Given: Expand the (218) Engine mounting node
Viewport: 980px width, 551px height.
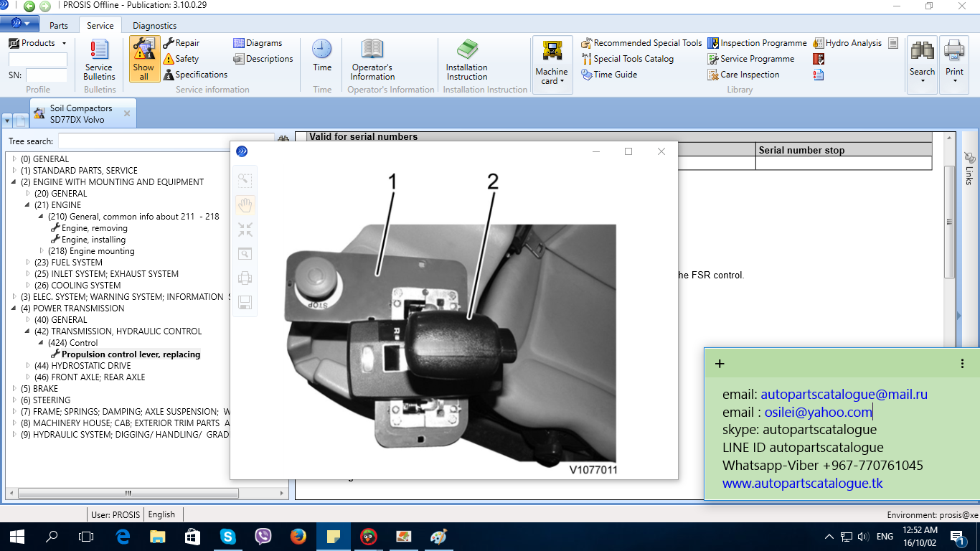Looking at the screenshot, I should (42, 251).
